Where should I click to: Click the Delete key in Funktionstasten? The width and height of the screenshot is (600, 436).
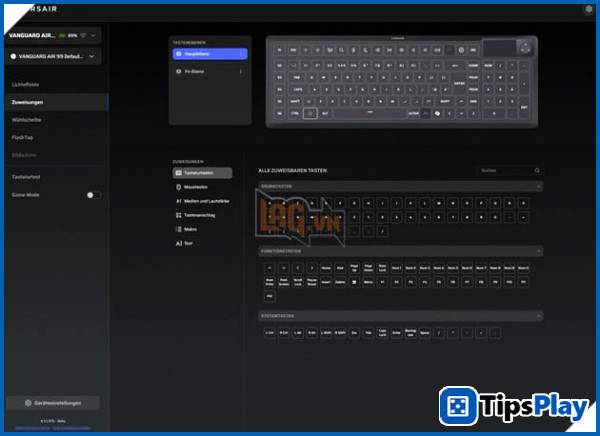coord(340,283)
